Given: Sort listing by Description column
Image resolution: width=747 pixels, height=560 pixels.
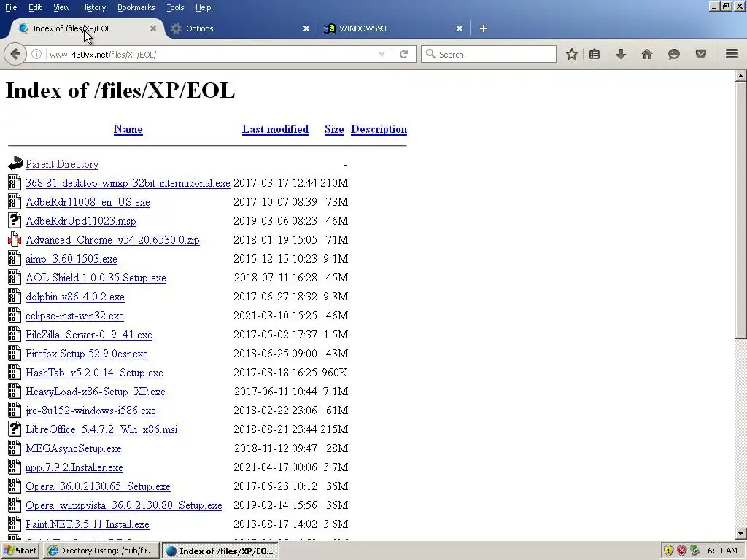Looking at the screenshot, I should click(379, 129).
